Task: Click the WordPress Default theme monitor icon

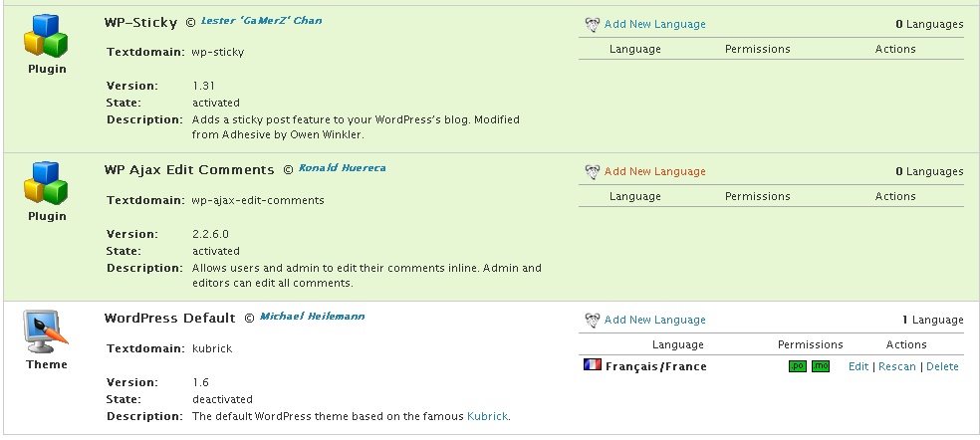Action: [x=47, y=332]
